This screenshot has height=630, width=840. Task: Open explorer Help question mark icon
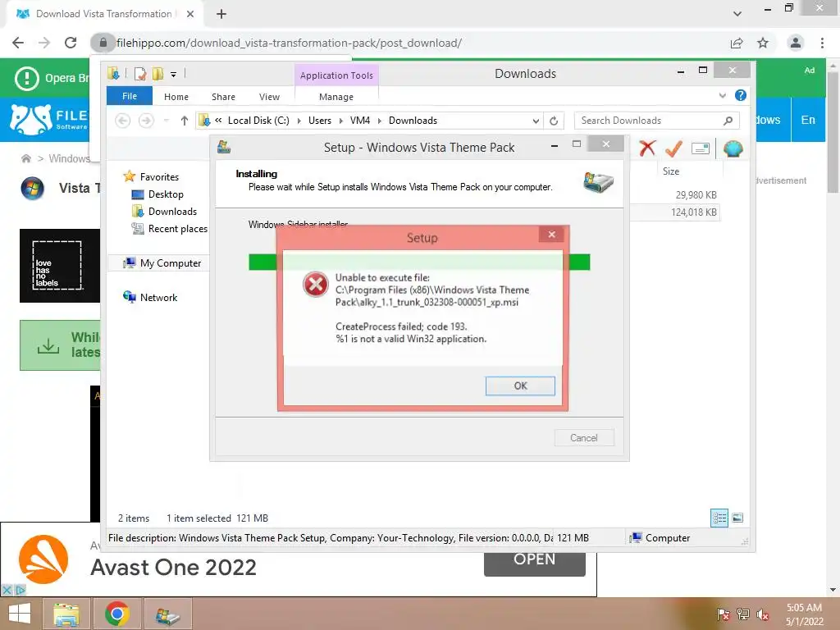[x=741, y=95]
